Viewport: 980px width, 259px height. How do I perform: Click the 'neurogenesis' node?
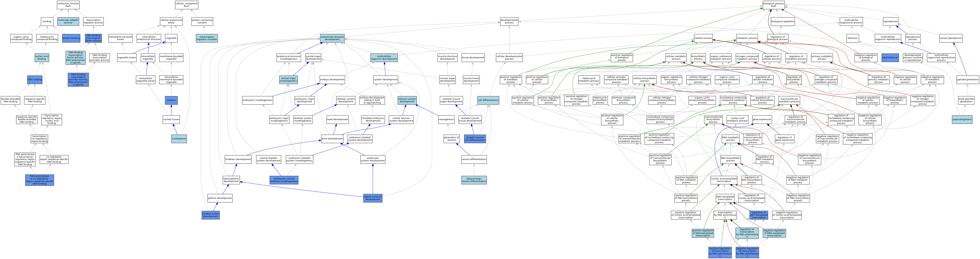pyautogui.click(x=446, y=119)
